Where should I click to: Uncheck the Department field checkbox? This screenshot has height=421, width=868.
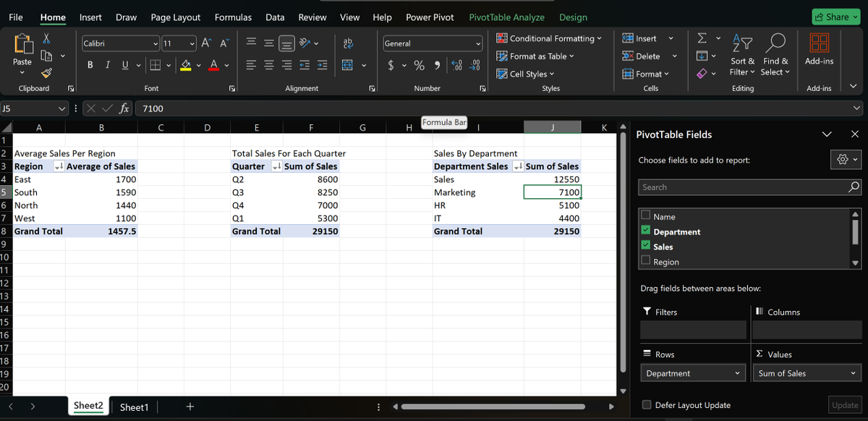[646, 231]
